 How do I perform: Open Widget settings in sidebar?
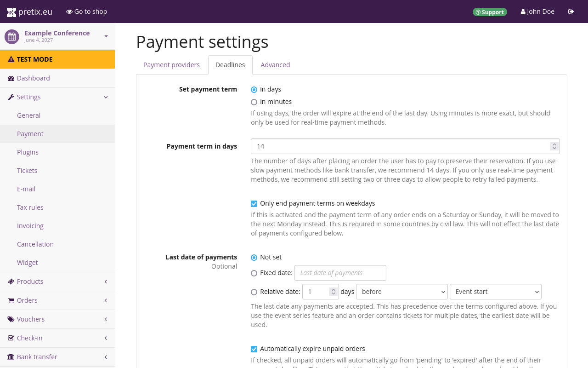tap(57, 263)
